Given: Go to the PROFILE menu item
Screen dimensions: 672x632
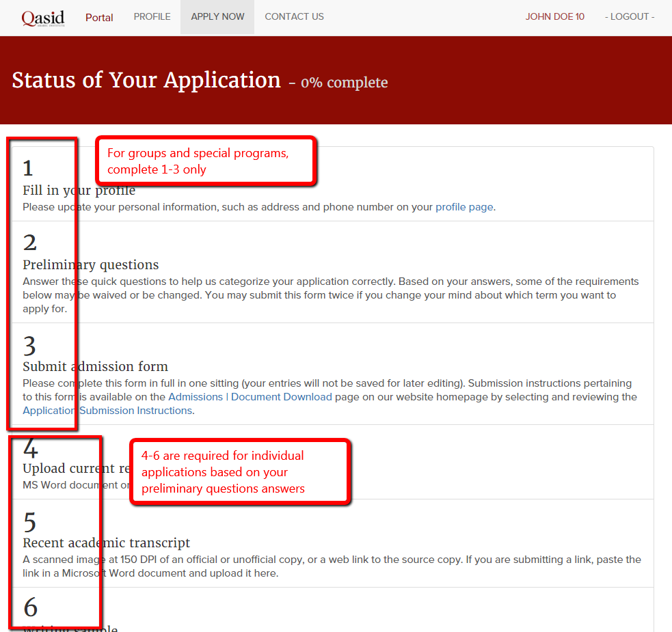Looking at the screenshot, I should [x=152, y=16].
